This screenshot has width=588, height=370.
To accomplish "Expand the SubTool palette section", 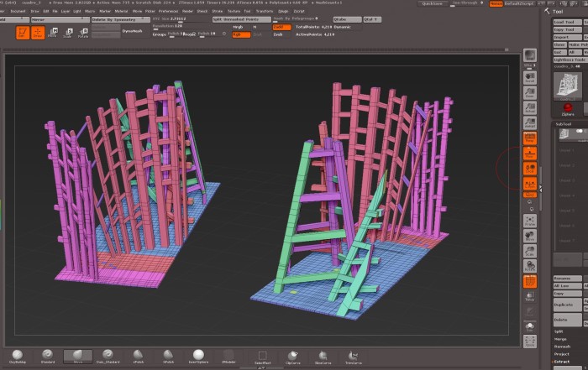I will [x=564, y=125].
